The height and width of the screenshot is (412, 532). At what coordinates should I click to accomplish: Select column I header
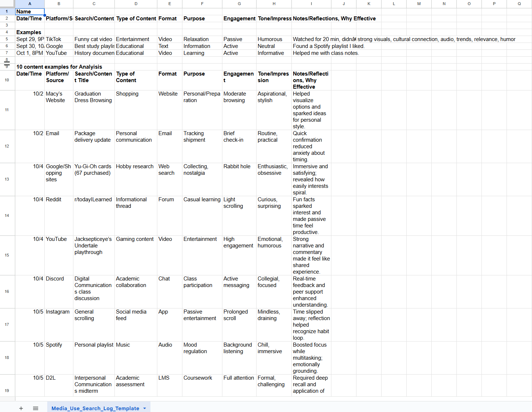(x=311, y=4)
